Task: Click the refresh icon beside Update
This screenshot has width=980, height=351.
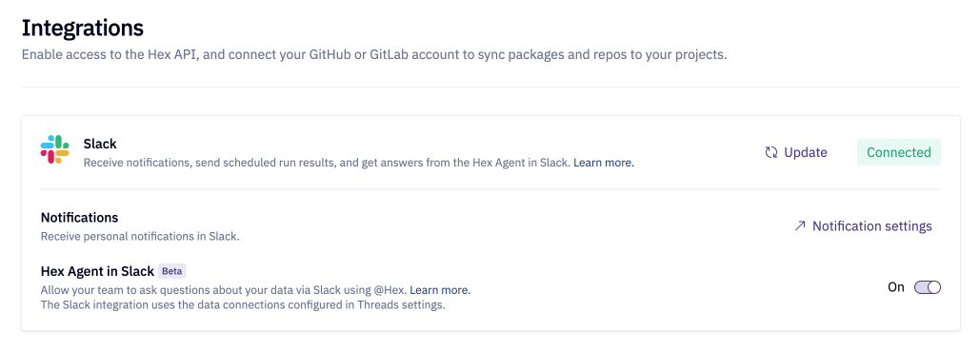Action: click(x=771, y=152)
